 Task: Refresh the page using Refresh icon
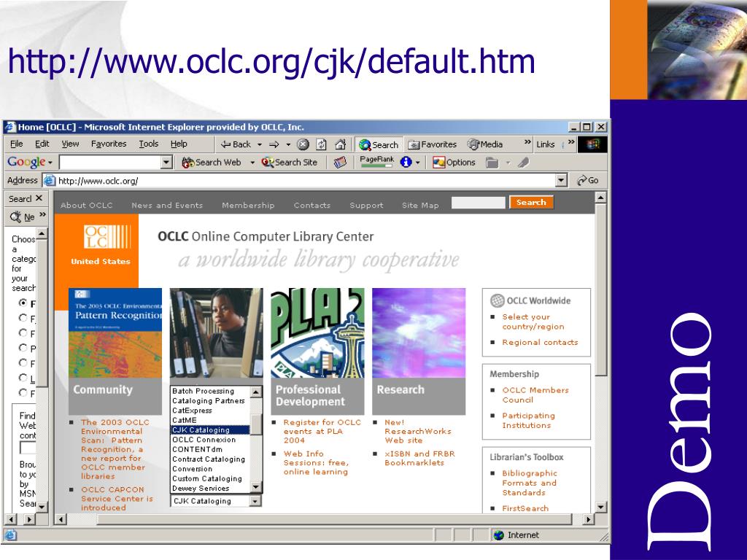point(322,144)
